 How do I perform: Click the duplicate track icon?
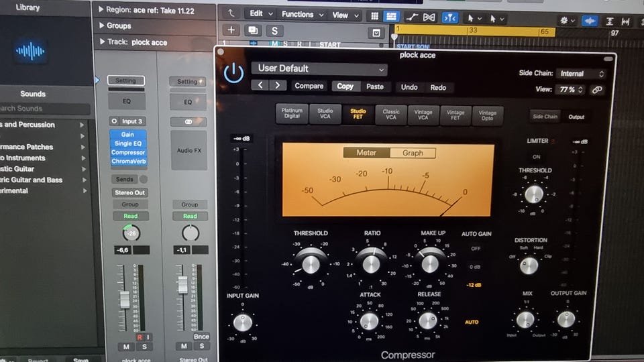pyautogui.click(x=253, y=30)
